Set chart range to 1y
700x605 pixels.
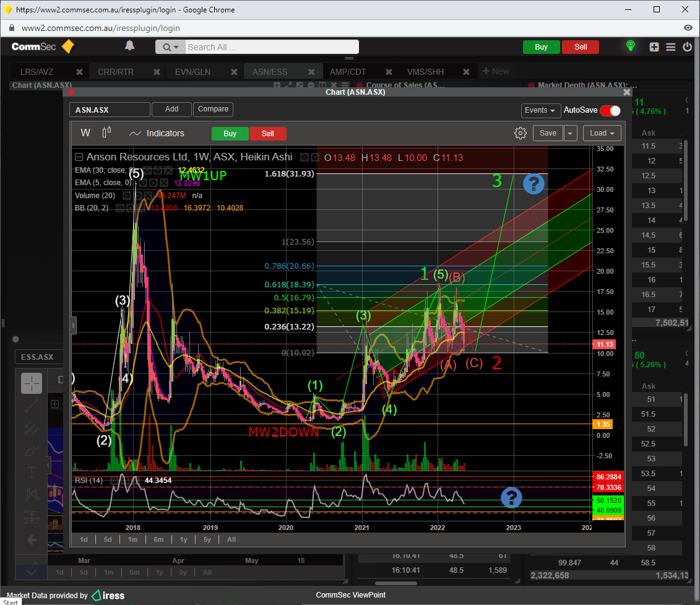183,539
